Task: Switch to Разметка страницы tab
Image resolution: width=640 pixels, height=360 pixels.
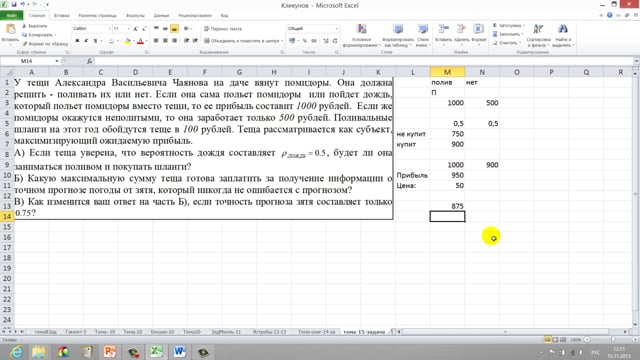Action: [98, 16]
